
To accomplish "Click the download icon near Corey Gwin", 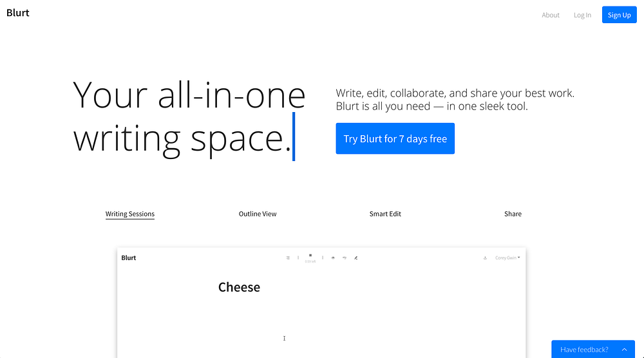I will click(485, 258).
